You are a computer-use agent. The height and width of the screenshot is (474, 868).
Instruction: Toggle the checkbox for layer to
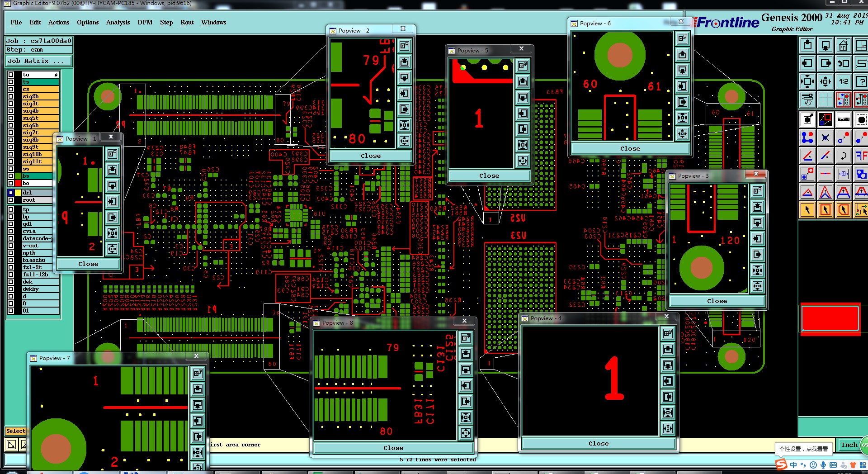11,75
